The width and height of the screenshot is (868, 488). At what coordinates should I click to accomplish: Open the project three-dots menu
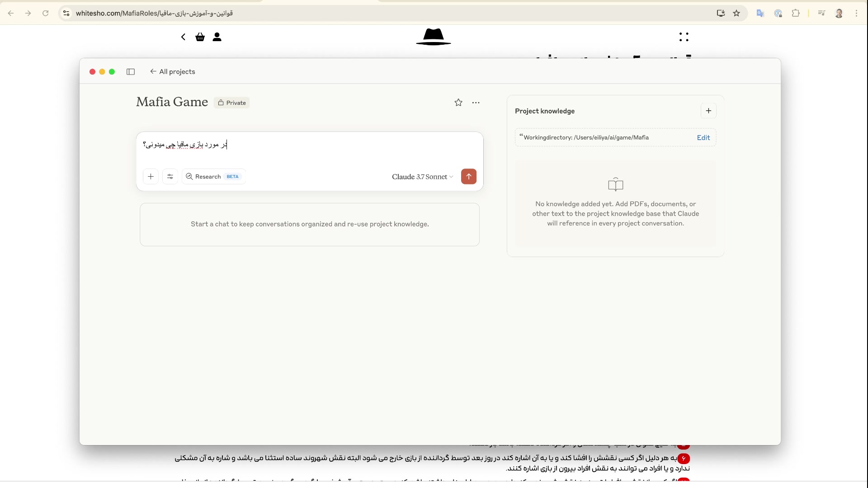[x=476, y=103]
